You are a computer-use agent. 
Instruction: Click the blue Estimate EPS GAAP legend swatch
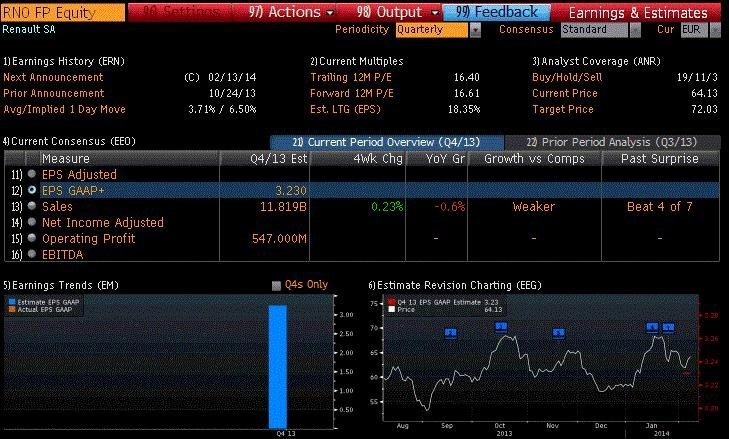[12, 302]
